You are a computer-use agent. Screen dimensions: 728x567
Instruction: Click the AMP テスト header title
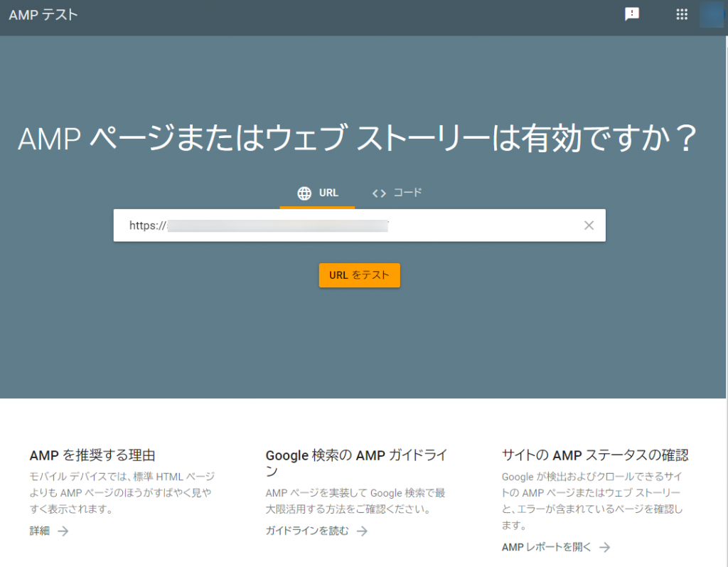click(43, 15)
